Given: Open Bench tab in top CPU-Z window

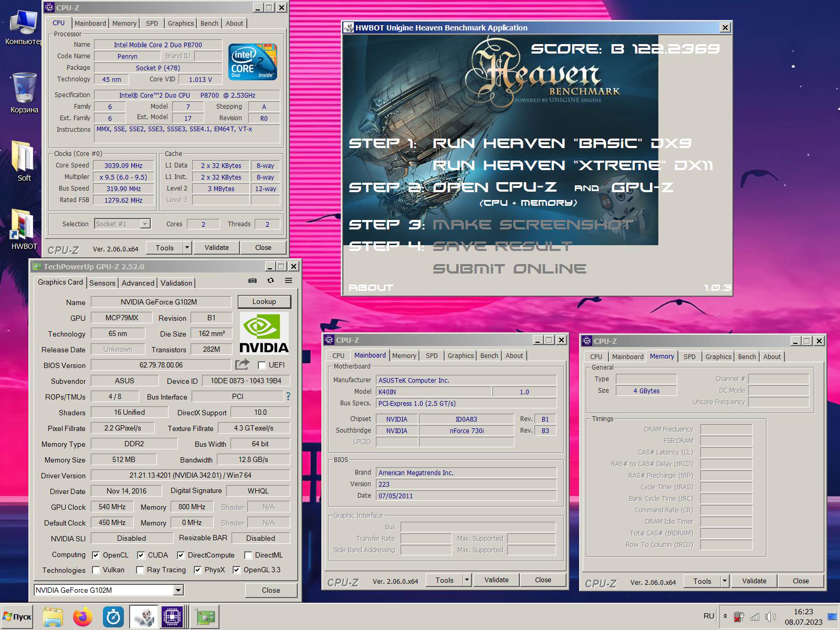Looking at the screenshot, I should [x=209, y=23].
